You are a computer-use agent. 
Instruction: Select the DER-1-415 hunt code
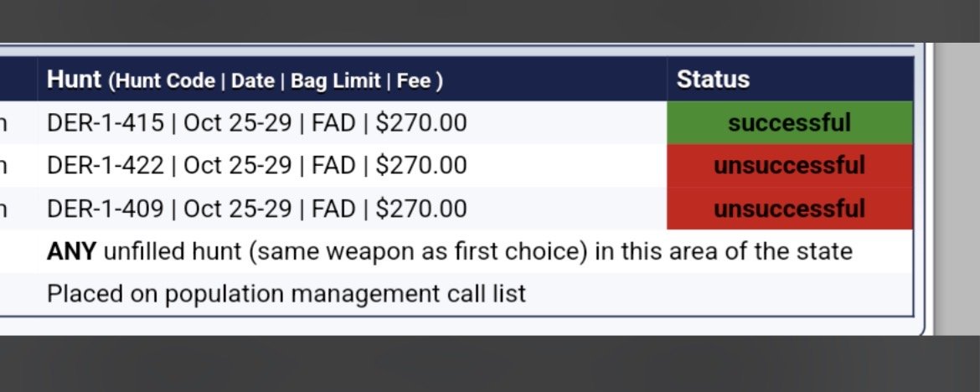pos(105,123)
